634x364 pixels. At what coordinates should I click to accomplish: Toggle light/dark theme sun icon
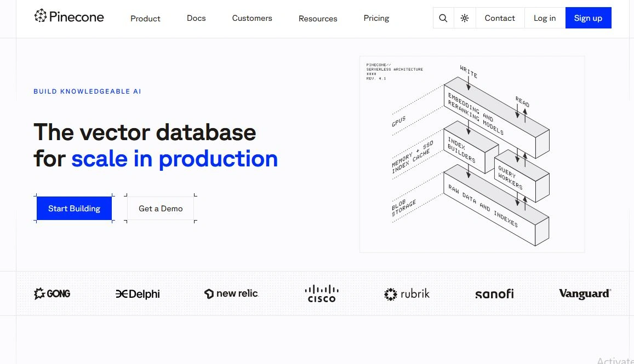point(465,18)
